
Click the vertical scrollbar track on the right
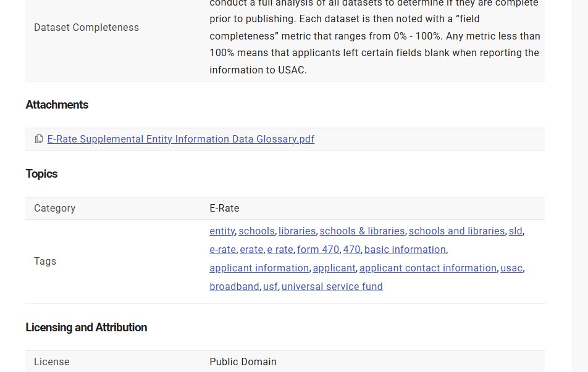(580, 185)
